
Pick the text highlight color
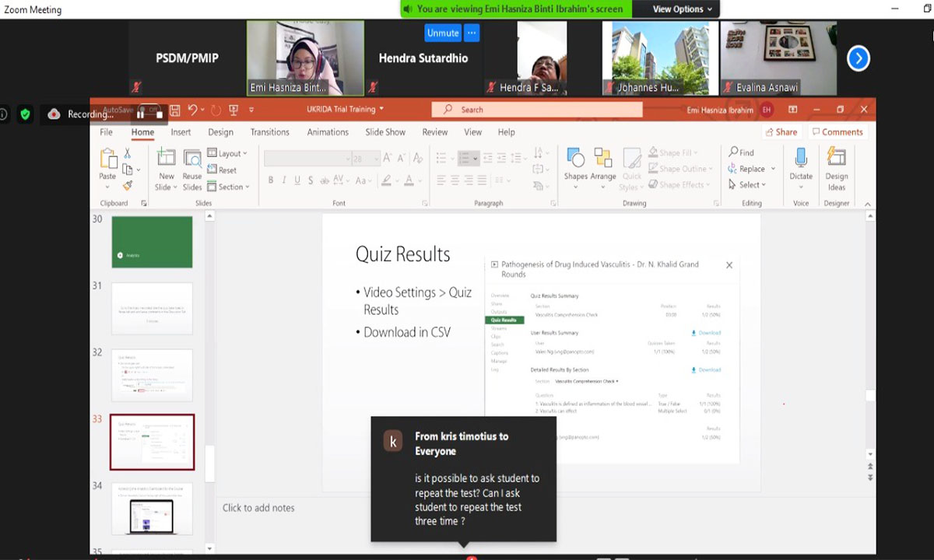tap(386, 180)
